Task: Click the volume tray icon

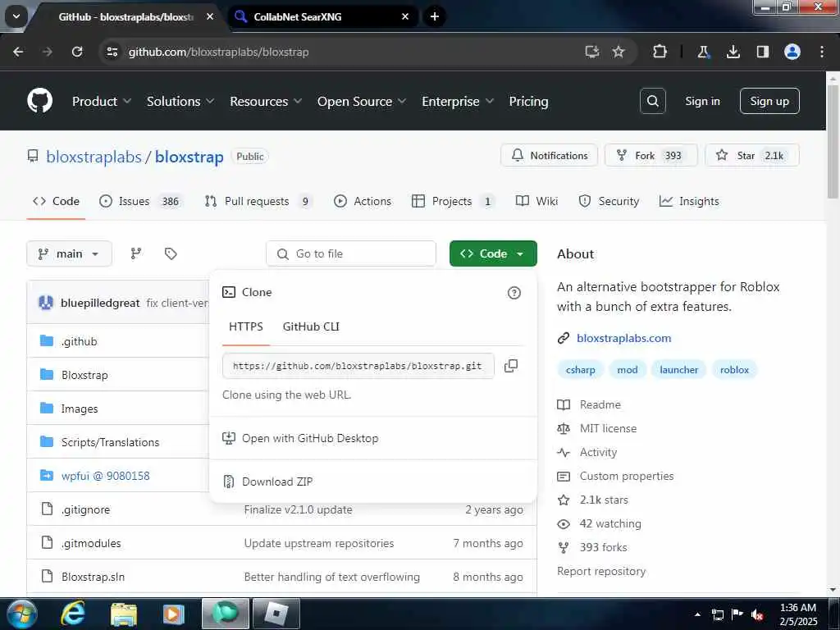Action: point(757,614)
